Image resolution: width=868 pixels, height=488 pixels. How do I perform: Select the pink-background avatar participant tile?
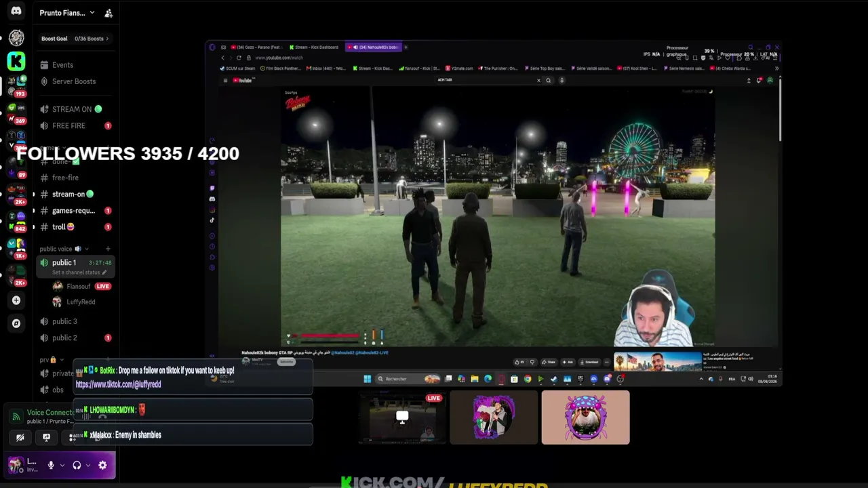[586, 418]
